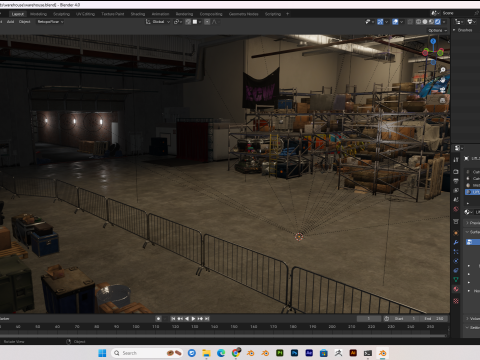The image size is (480, 360).
Task: Open the Compositing workspace tab
Action: point(211,14)
